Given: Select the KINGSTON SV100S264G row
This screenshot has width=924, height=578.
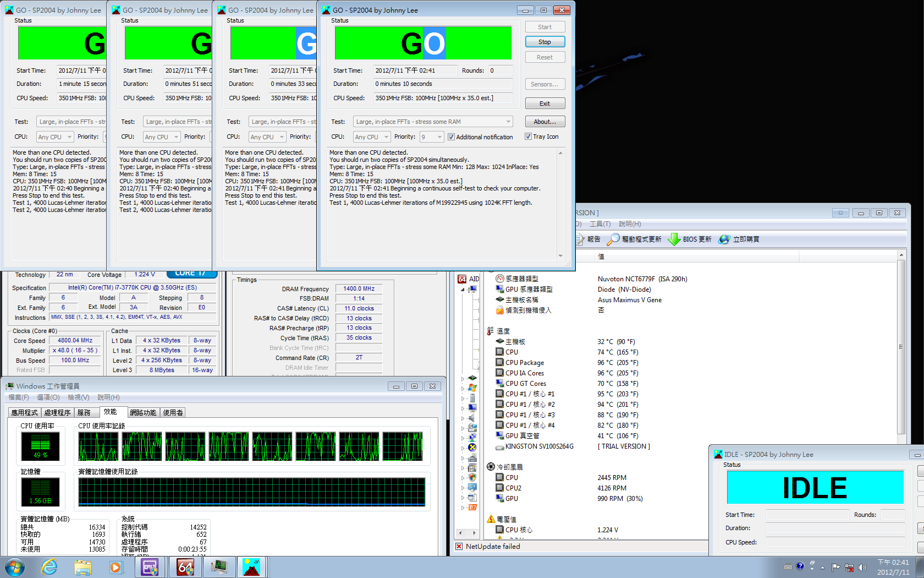Looking at the screenshot, I should [573, 446].
